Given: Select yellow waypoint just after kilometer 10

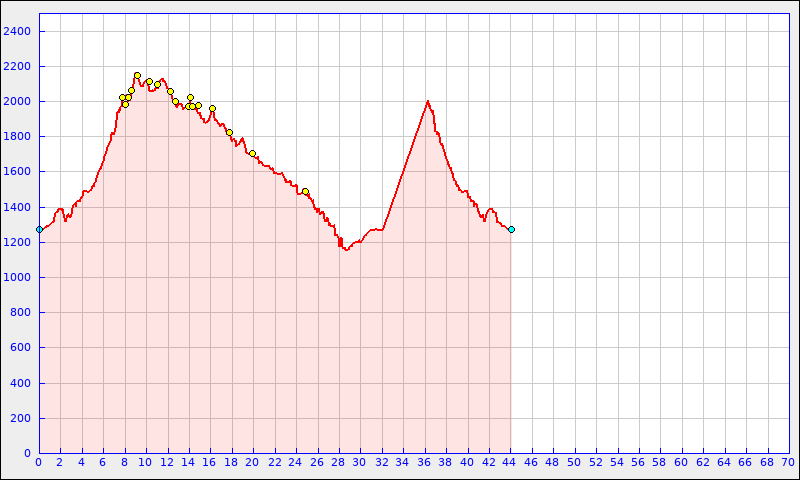Looking at the screenshot, I should click(149, 81).
